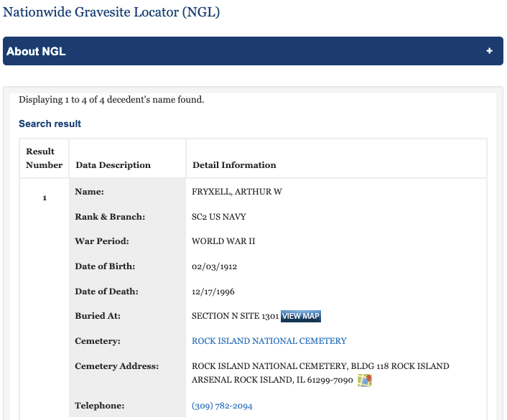
Task: Click the Cemetery Address: label
Action: [x=117, y=366]
